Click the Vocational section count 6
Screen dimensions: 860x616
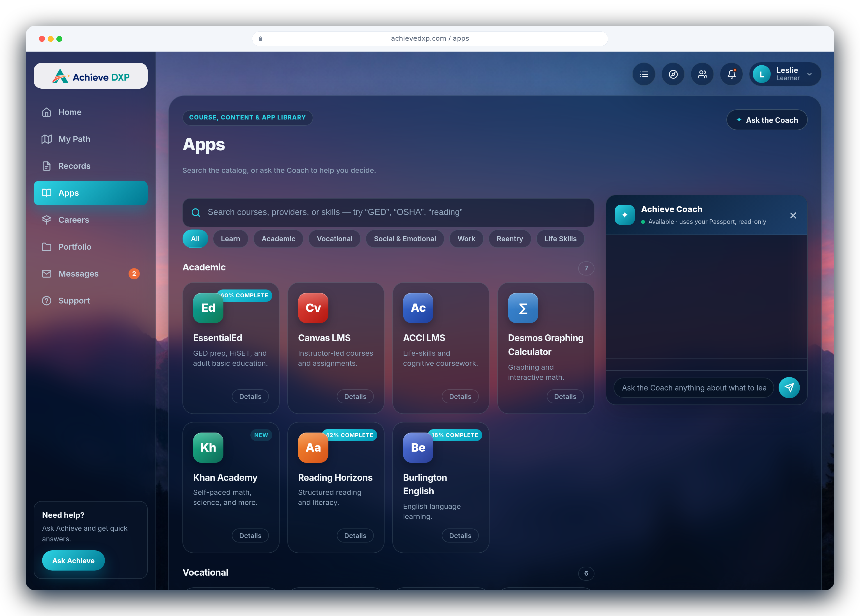586,573
